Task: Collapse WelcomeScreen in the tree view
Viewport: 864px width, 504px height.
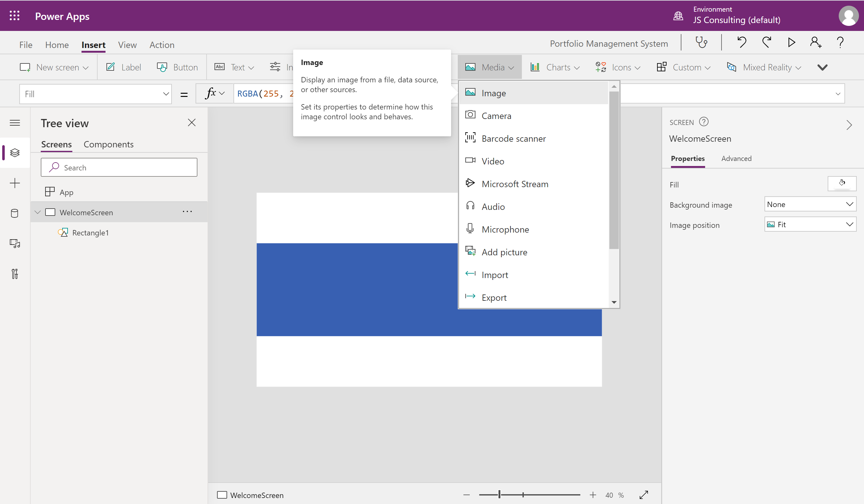Action: (38, 212)
